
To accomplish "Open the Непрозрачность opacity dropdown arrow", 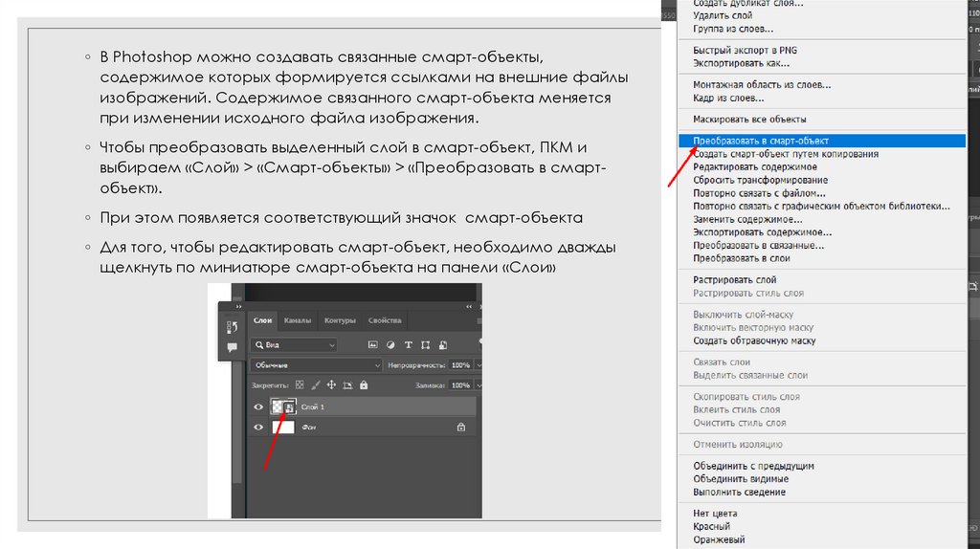I will click(x=475, y=365).
